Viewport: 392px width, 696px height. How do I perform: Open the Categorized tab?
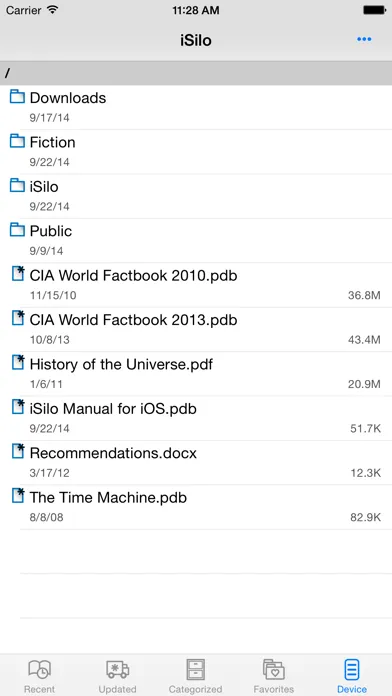click(x=195, y=676)
